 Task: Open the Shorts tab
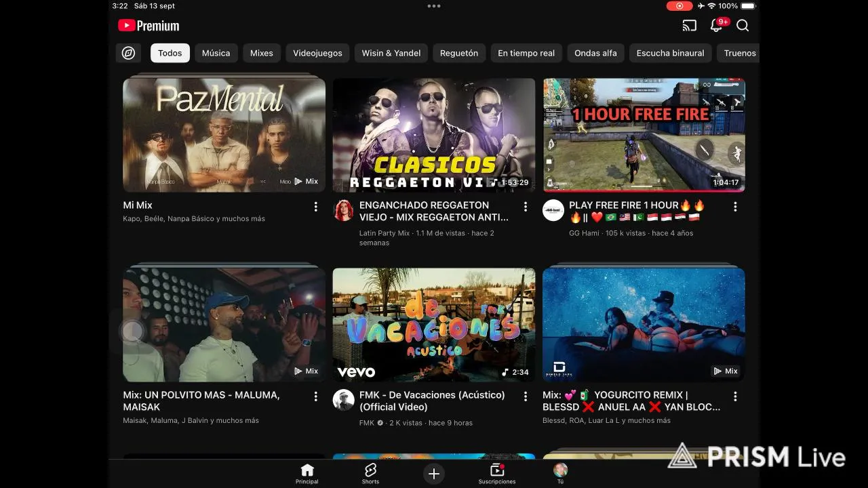pyautogui.click(x=370, y=474)
